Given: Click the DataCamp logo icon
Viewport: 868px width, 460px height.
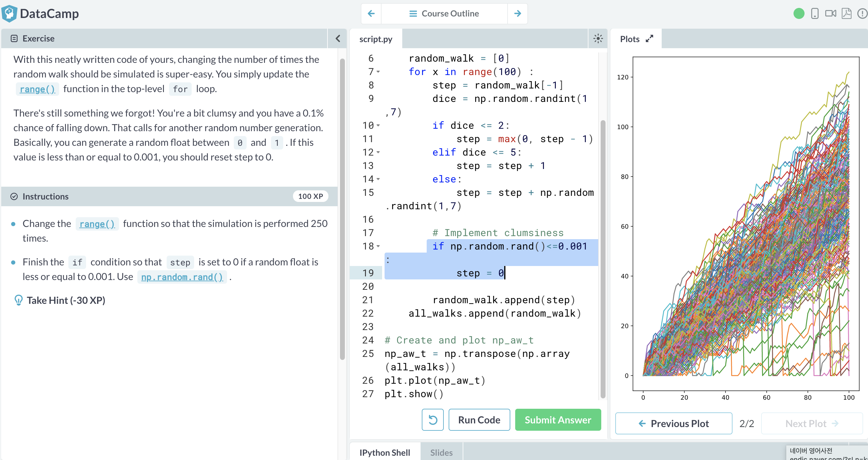Looking at the screenshot, I should point(9,13).
